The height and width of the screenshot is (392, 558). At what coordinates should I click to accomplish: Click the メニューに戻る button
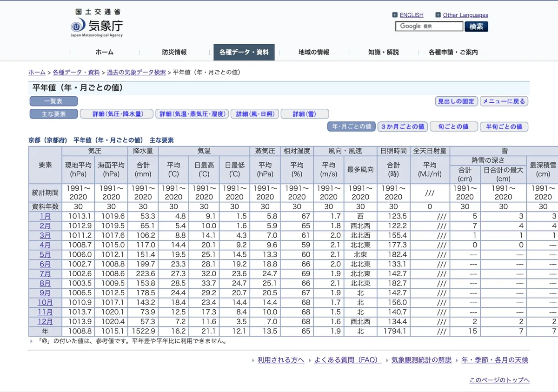tap(504, 101)
